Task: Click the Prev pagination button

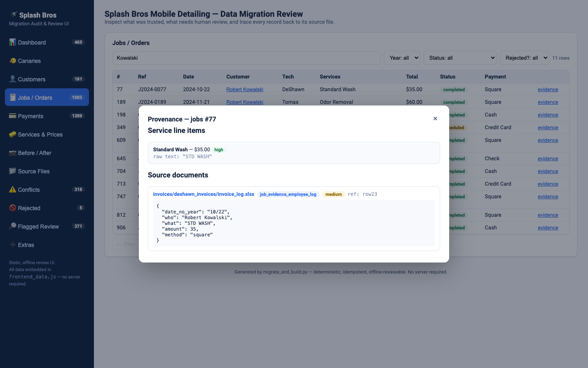Action: (x=126, y=244)
